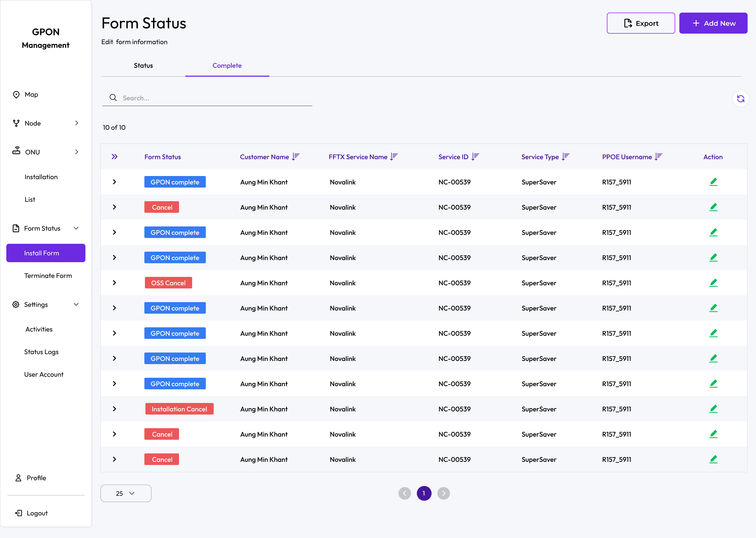Click the Export button
756x538 pixels.
(x=640, y=23)
